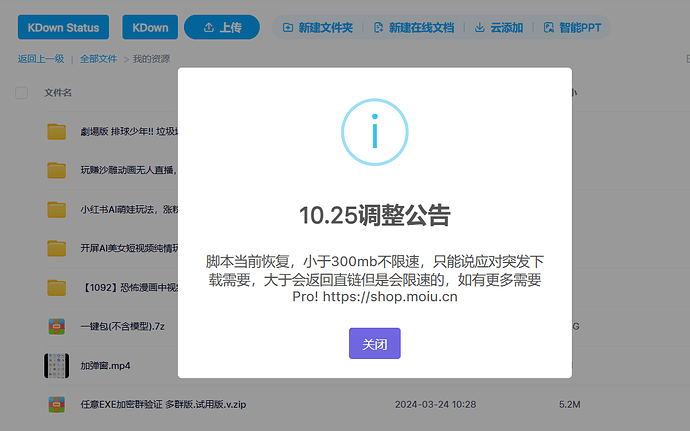Open the 加弹窗.mp4 video thumbnail

(57, 365)
